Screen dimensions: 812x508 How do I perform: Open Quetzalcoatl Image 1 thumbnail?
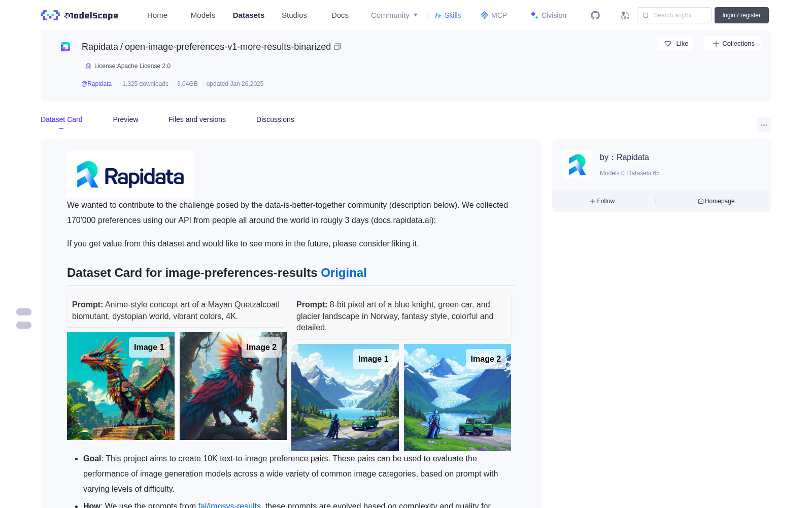tap(121, 386)
